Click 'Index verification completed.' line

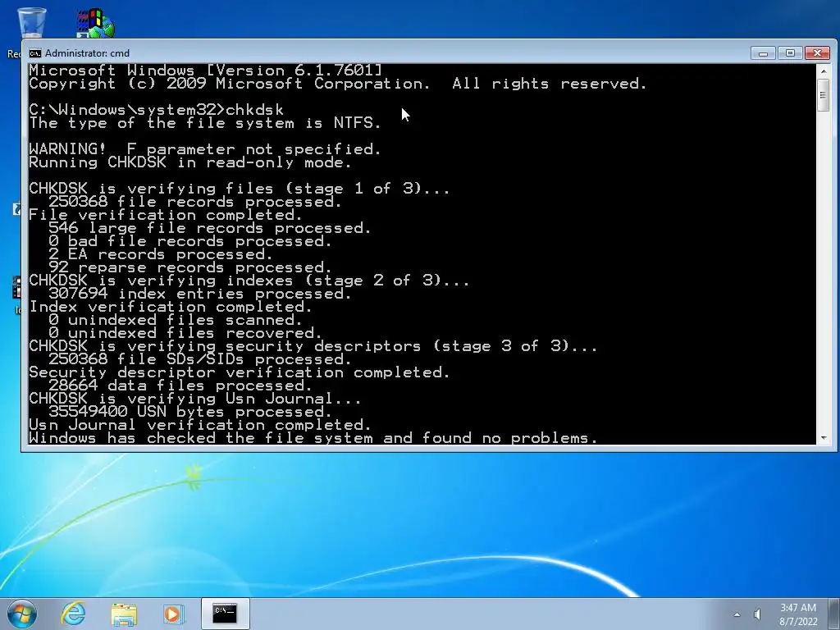171,307
